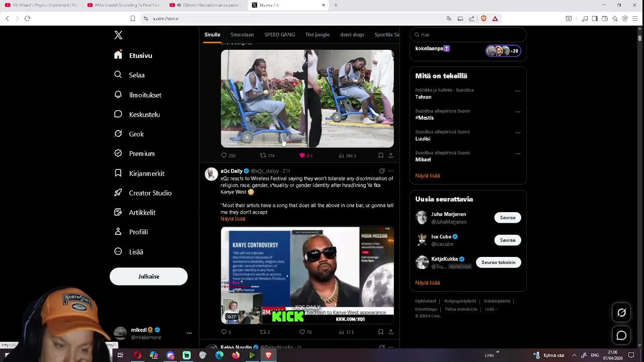Screen dimensions: 644x362
Task: Open Grok in the sidebar
Action: coord(129,134)
